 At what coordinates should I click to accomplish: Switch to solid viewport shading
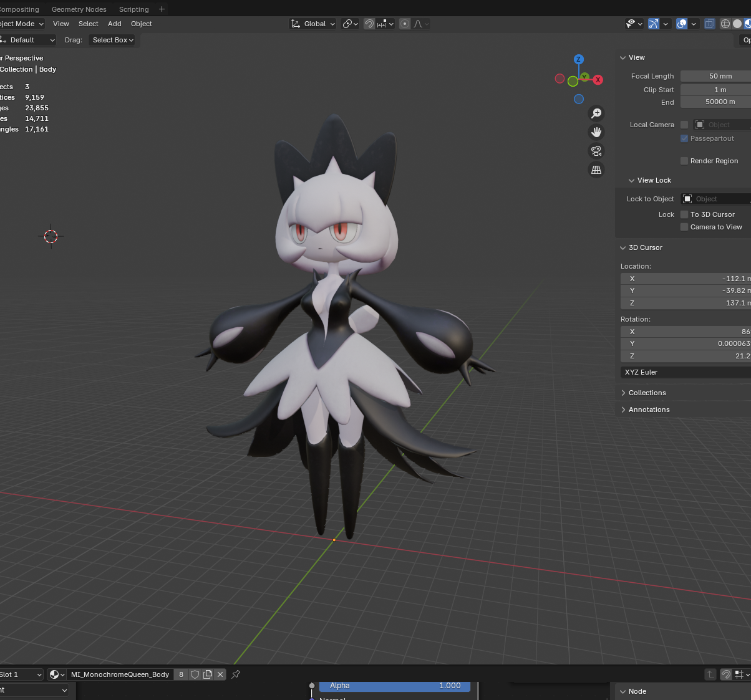click(737, 24)
